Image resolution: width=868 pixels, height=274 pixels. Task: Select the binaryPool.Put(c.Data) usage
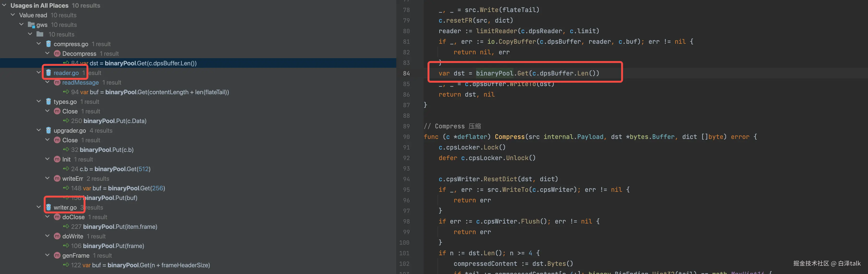tap(115, 121)
